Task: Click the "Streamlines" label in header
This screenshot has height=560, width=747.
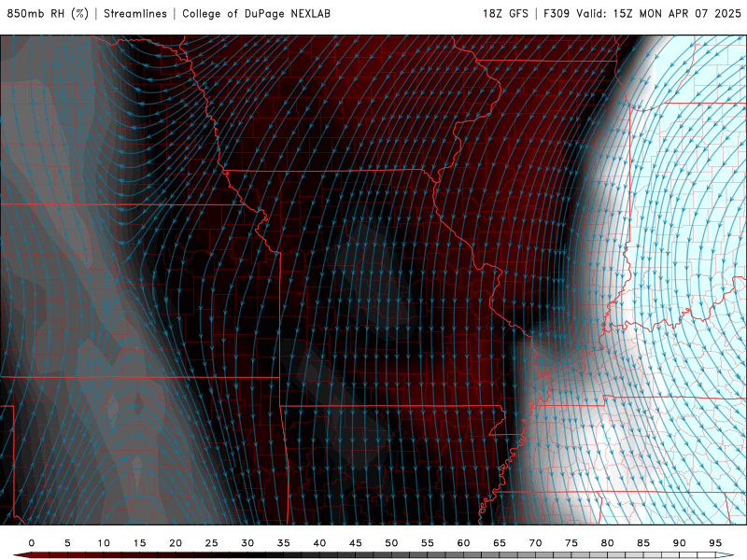Action: coord(135,13)
